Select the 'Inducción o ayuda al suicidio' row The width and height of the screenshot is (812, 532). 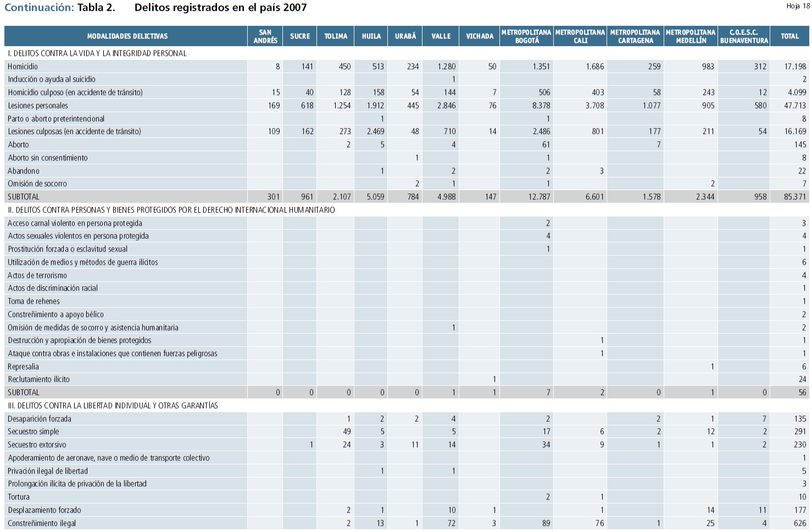pyautogui.click(x=52, y=79)
